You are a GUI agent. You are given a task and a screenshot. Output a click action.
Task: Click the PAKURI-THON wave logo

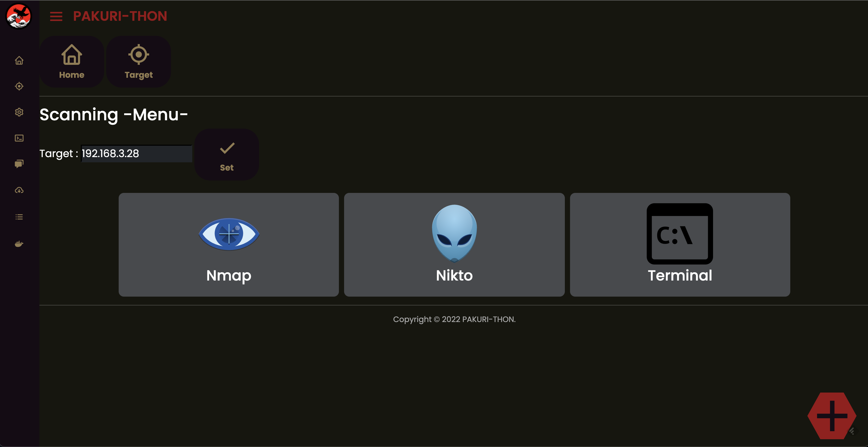[19, 16]
